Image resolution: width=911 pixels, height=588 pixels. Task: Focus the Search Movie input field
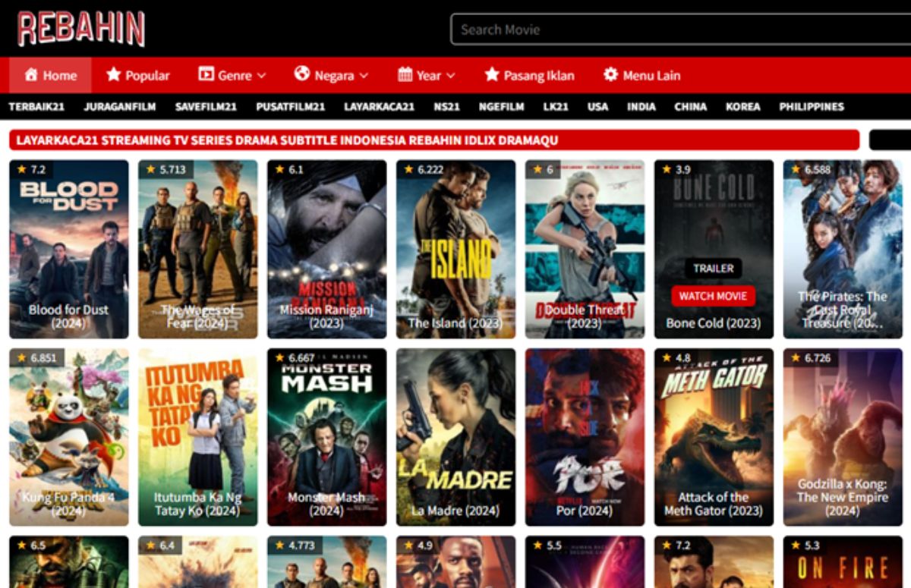680,30
